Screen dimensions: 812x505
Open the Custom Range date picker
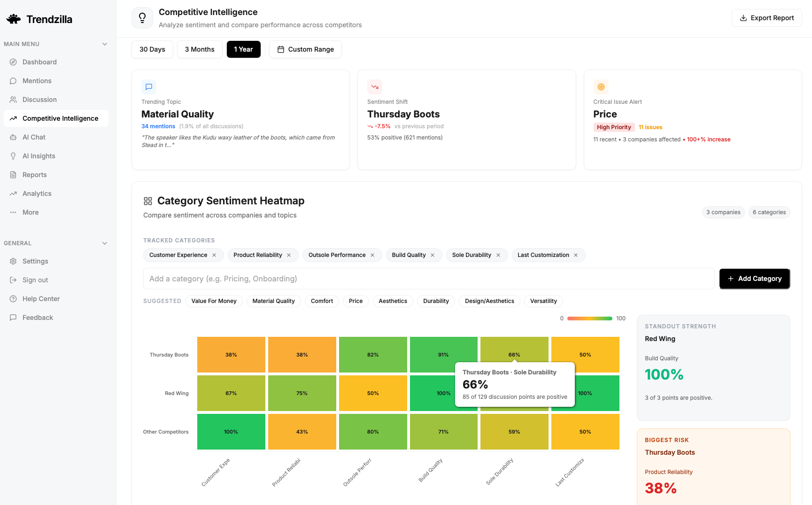(305, 49)
